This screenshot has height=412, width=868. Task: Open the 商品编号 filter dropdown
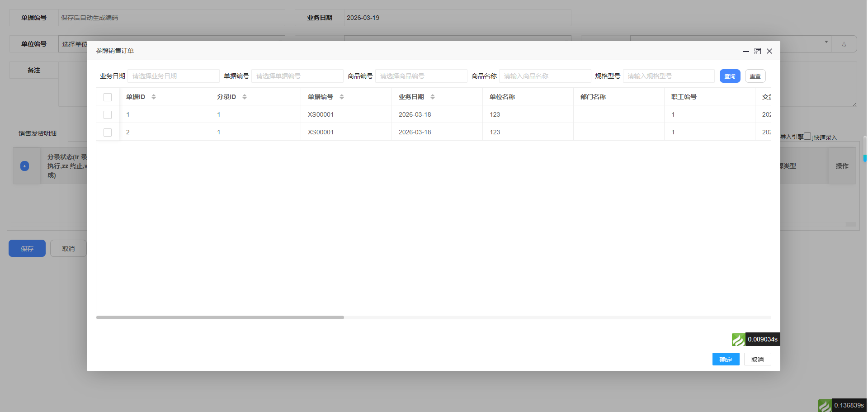point(421,76)
